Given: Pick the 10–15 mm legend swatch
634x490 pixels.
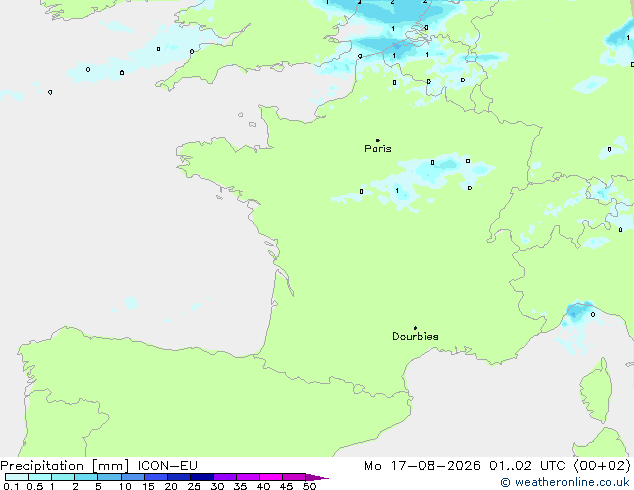Looking at the screenshot, I should point(132,477).
